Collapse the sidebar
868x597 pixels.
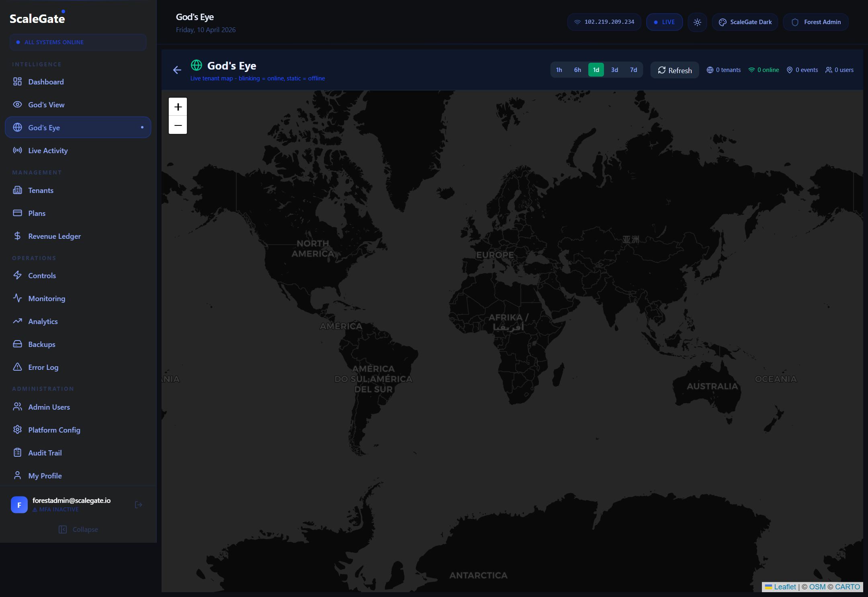(78, 529)
